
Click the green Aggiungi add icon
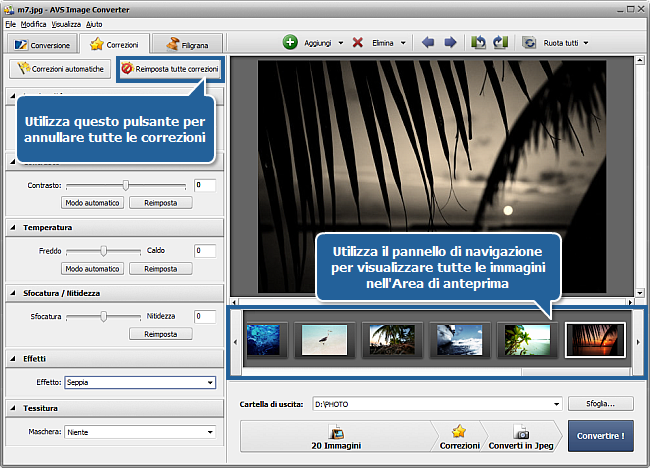(x=290, y=43)
